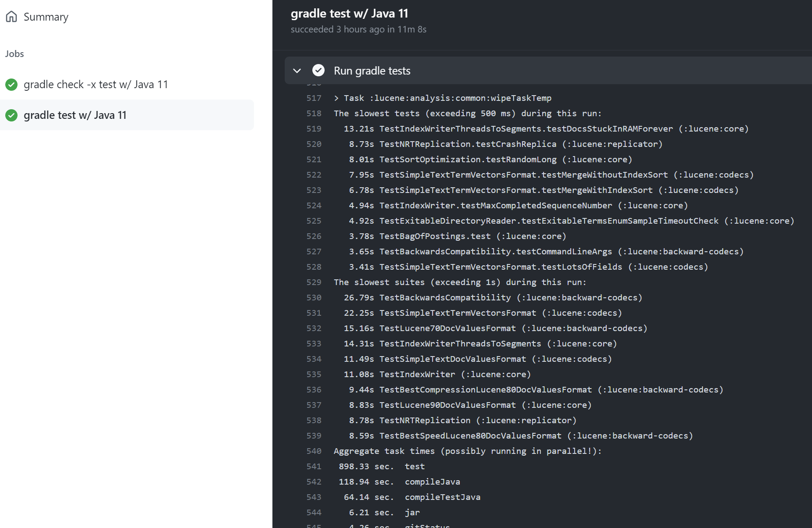Click 11.08s TestIndexWriter suite line
The height and width of the screenshot is (528, 812).
click(437, 375)
